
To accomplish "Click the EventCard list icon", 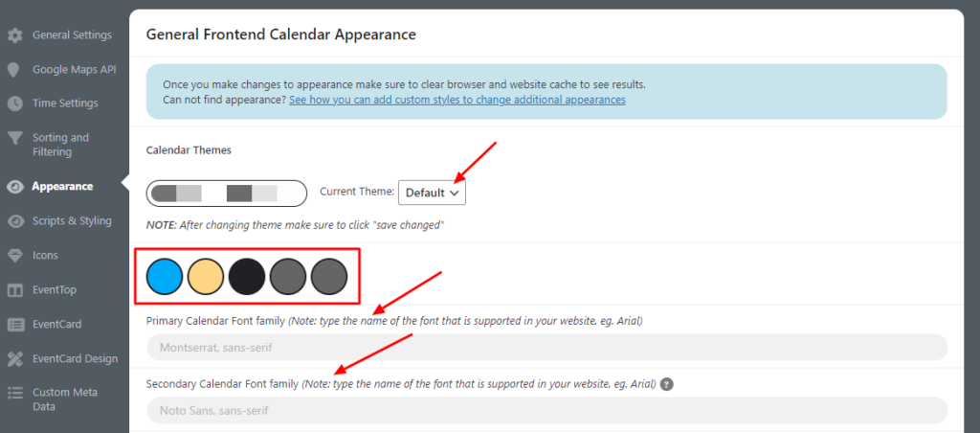I will [15, 325].
